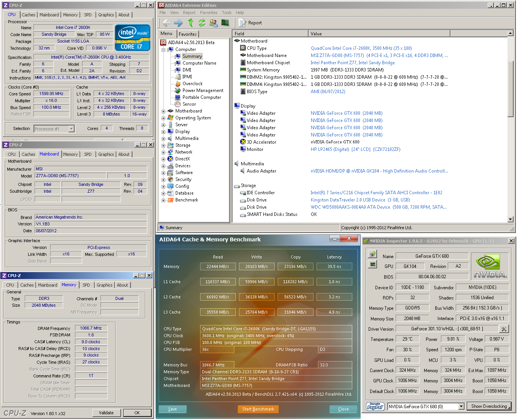Click Save in AIDA64 benchmark window

(172, 409)
